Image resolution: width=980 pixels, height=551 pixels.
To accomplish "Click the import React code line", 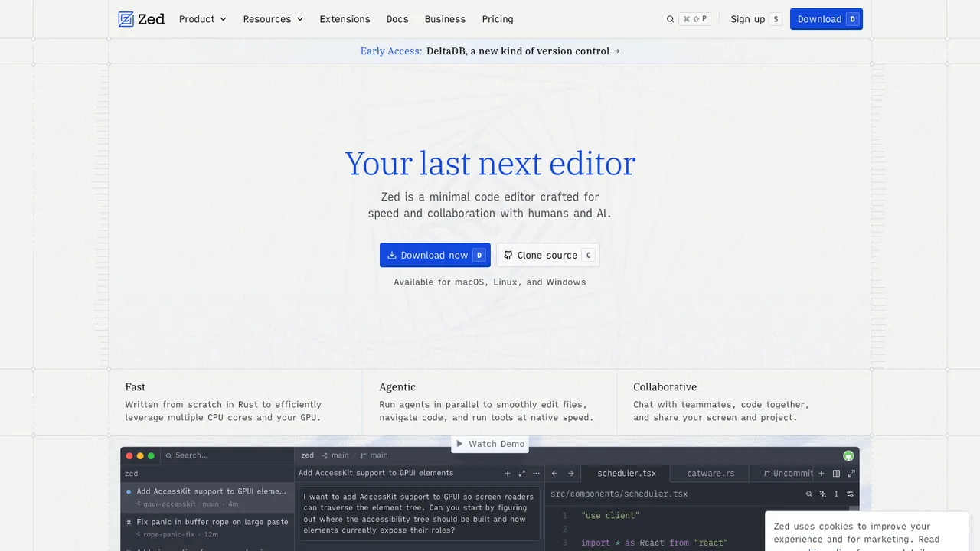I will pyautogui.click(x=654, y=543).
